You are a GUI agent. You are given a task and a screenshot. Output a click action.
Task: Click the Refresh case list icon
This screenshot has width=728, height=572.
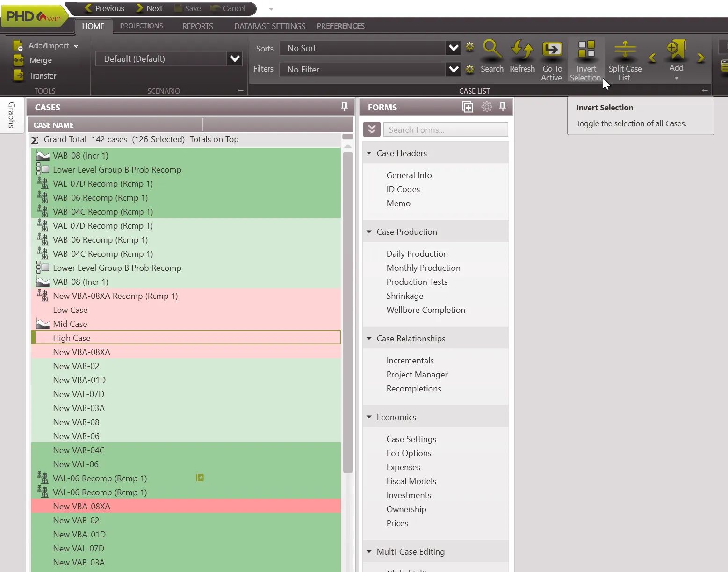pyautogui.click(x=522, y=50)
